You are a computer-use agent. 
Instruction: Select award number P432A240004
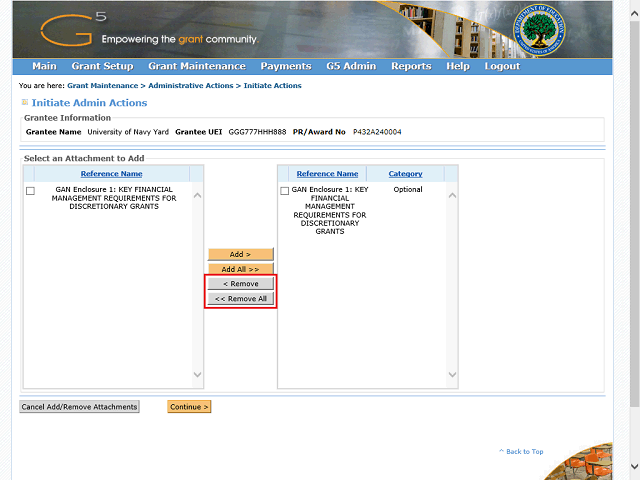click(377, 132)
